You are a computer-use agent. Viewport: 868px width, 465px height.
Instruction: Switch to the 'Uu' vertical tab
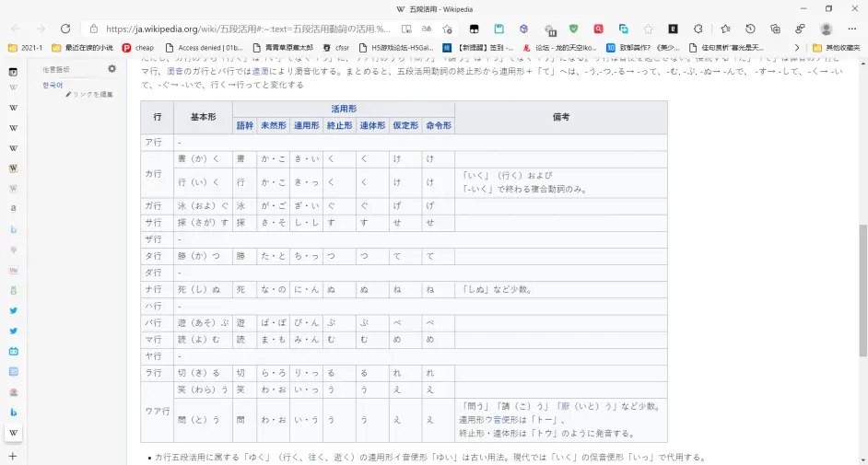point(13,270)
